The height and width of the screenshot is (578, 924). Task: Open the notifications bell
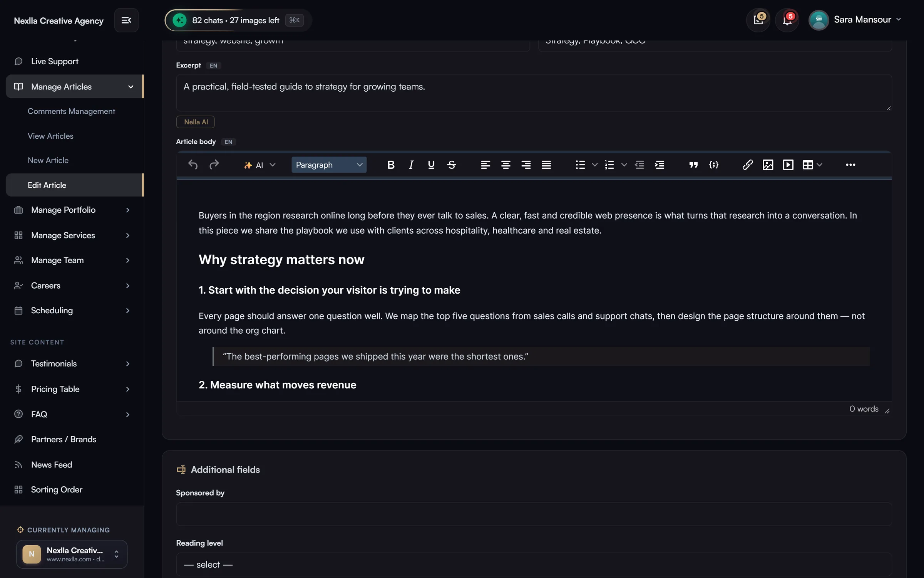point(787,20)
